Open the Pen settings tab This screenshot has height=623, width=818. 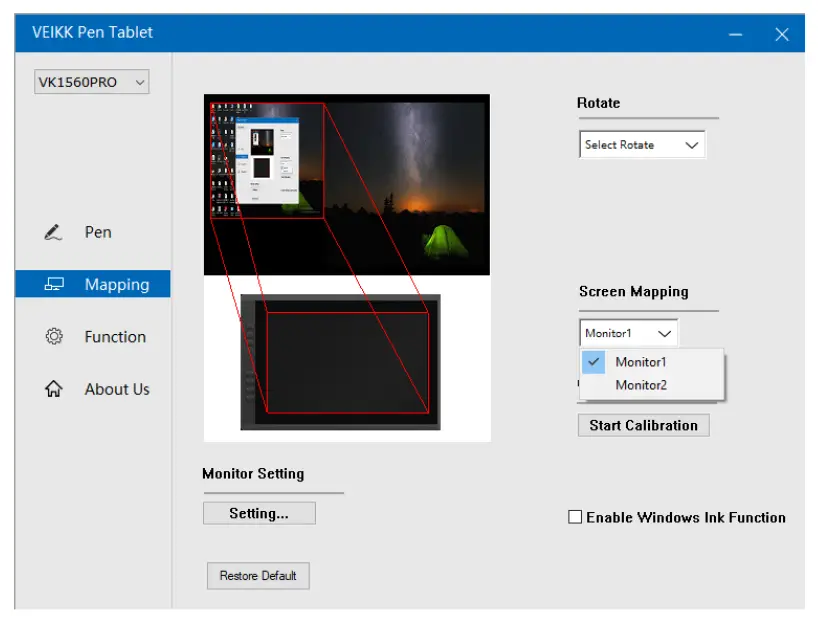[x=93, y=232]
